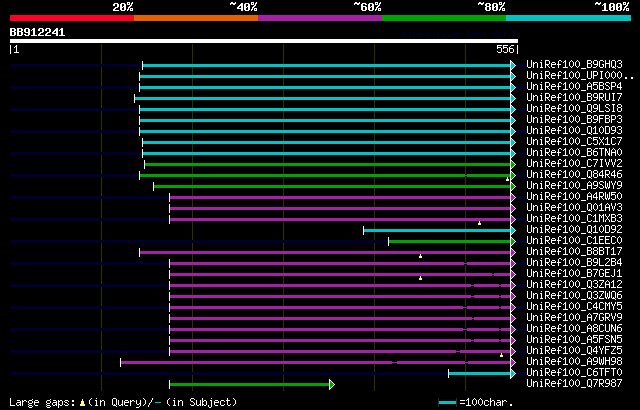
Task: Click the BB912241 query name
Action: [37, 32]
